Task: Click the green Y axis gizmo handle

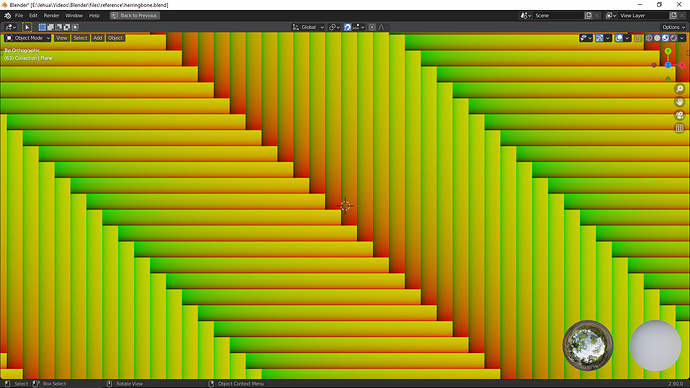Action: tap(668, 51)
